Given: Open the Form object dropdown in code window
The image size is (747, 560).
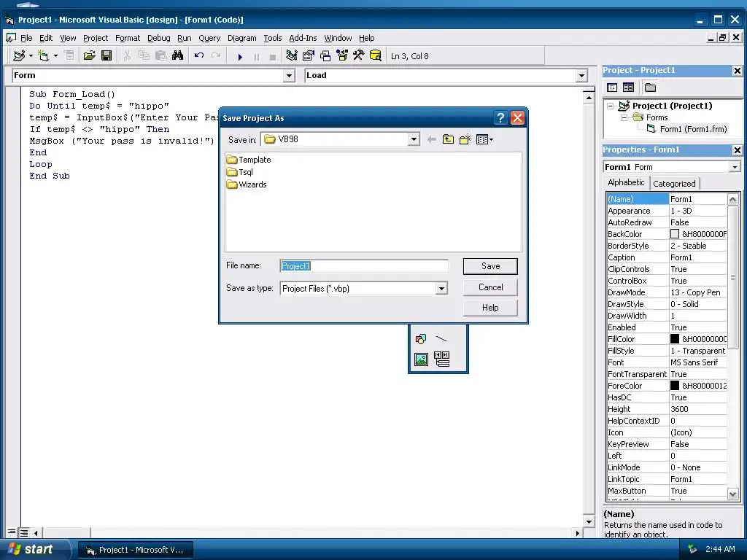Looking at the screenshot, I should pyautogui.click(x=289, y=76).
